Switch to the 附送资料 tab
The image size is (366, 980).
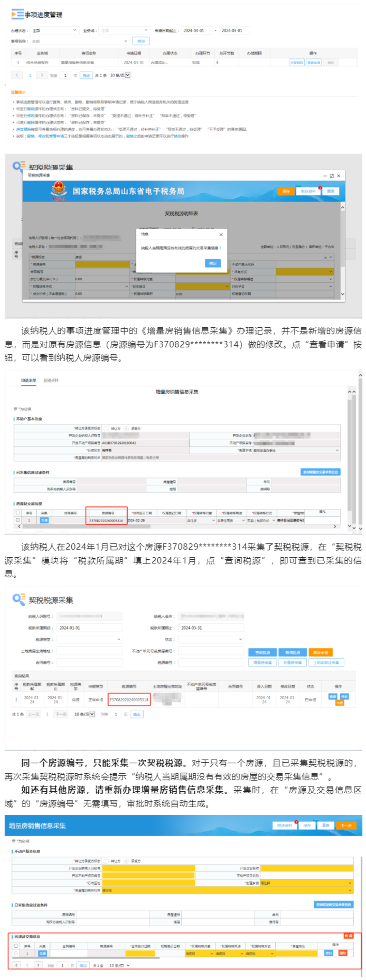[x=51, y=380]
